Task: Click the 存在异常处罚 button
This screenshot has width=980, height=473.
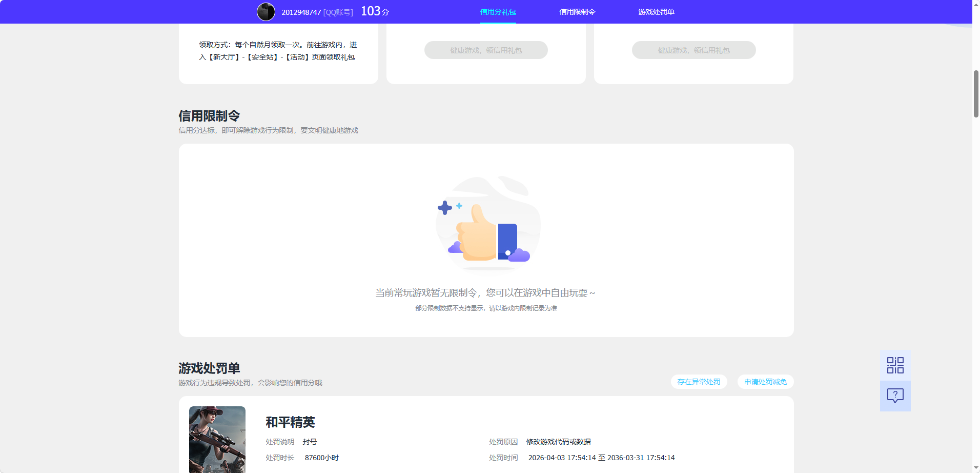Action: (699, 382)
